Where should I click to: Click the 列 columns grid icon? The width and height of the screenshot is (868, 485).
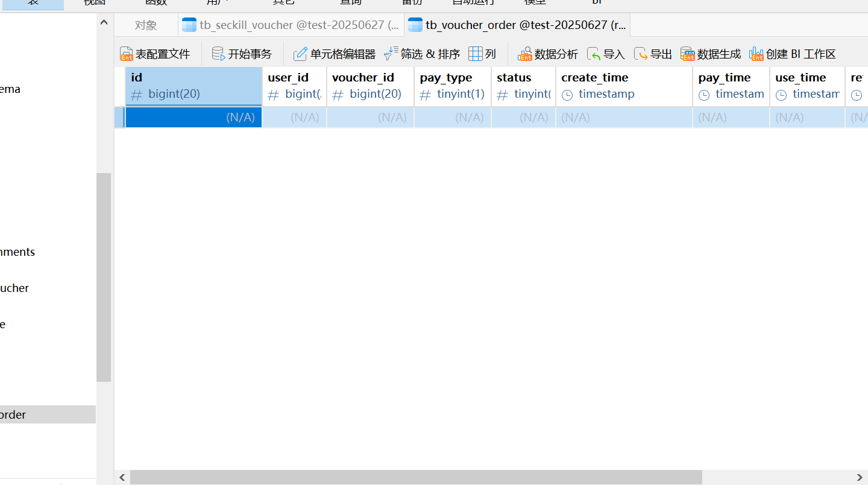pos(476,54)
